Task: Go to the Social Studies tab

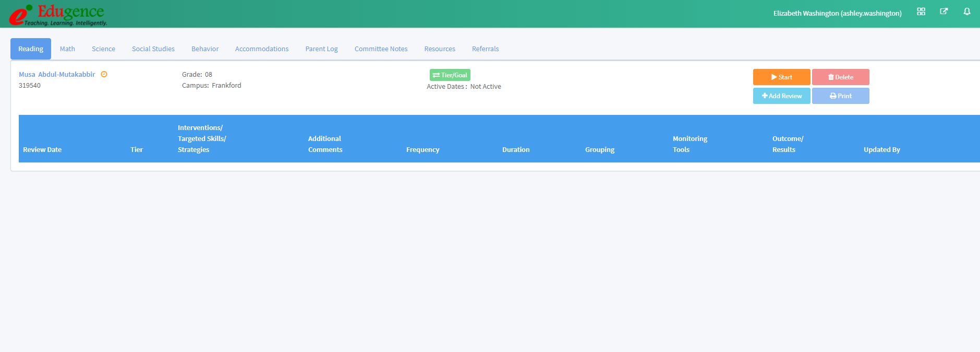Action: tap(153, 49)
